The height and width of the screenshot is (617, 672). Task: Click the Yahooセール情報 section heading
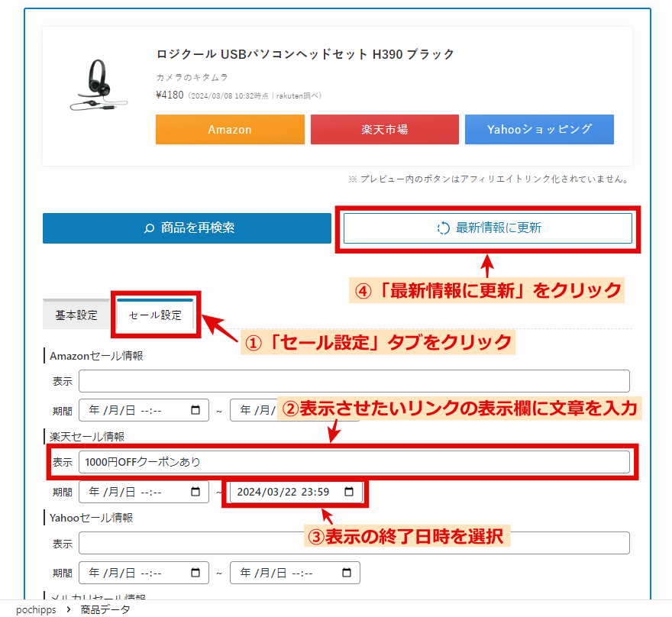coord(92,518)
